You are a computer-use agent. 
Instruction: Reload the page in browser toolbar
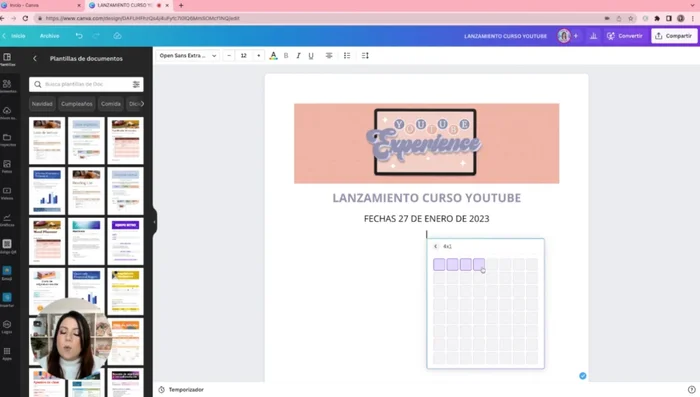[25, 18]
